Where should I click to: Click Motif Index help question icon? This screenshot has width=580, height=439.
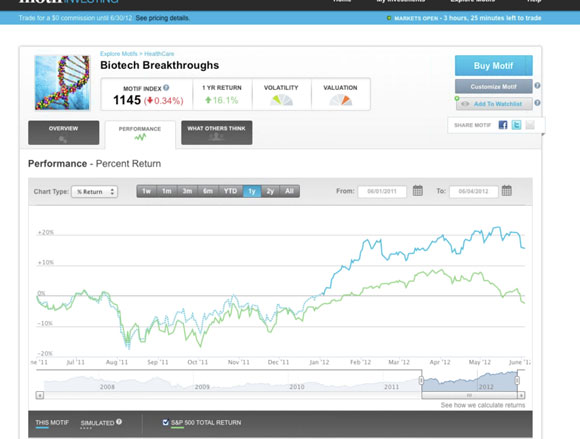(166, 88)
